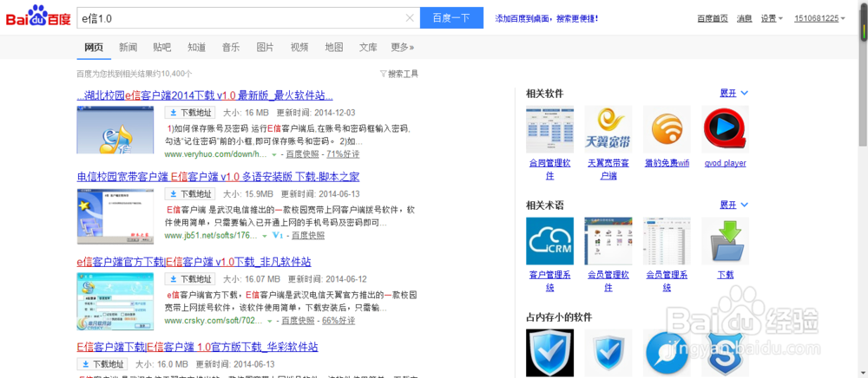Open the 电信校园宽带客户端 脚本之家 result link
Screen dimensions: 868x378
(x=218, y=177)
